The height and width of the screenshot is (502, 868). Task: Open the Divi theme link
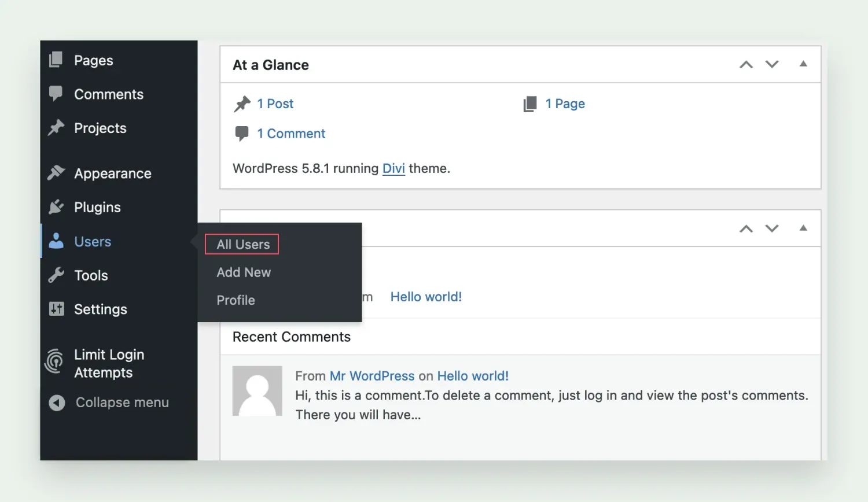(393, 168)
